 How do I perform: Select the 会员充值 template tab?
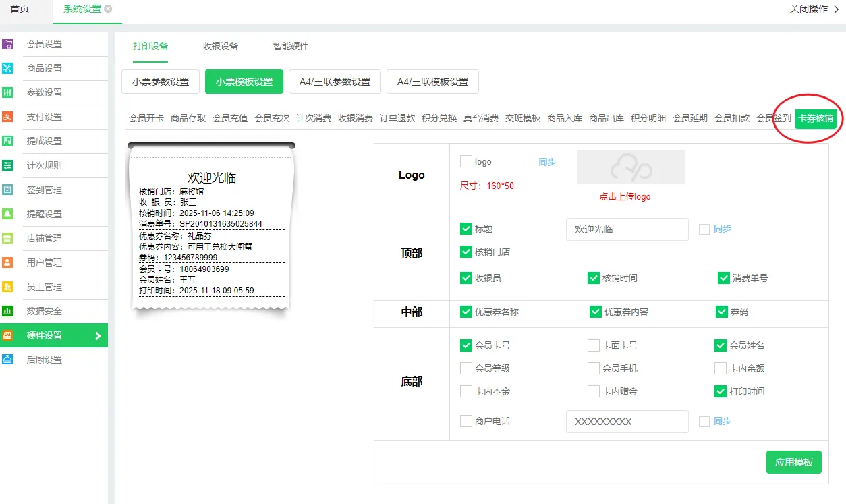[x=230, y=118]
